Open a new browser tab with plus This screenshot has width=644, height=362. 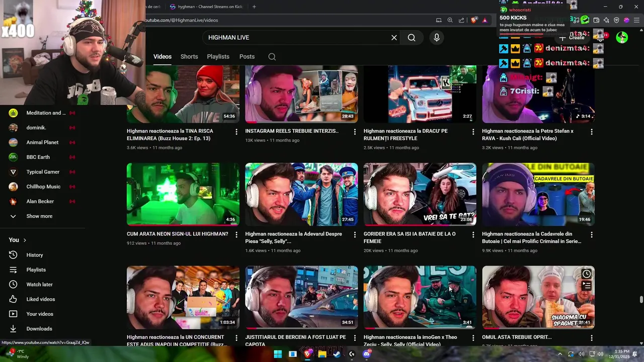[254, 7]
